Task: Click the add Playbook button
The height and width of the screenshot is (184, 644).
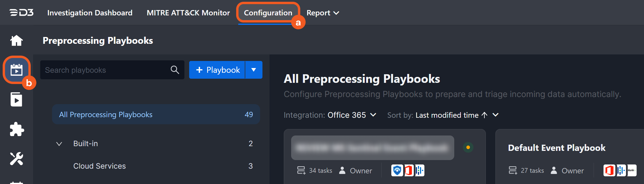Action: click(217, 70)
